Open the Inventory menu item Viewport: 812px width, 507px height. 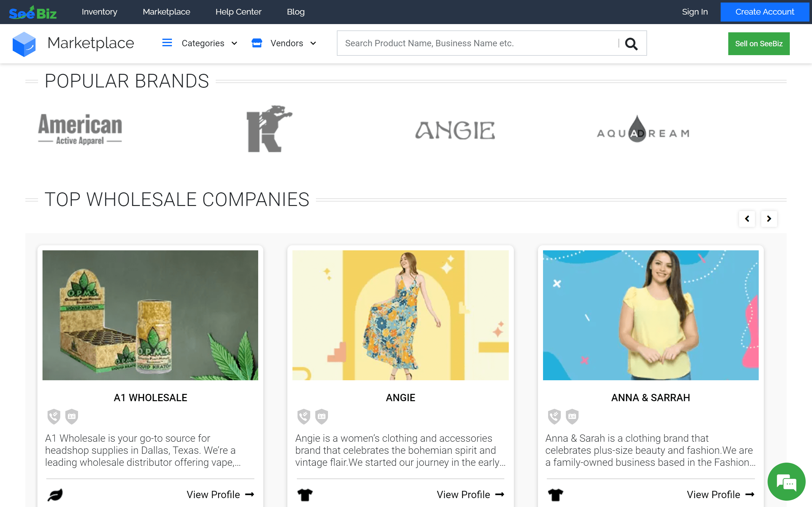point(99,12)
